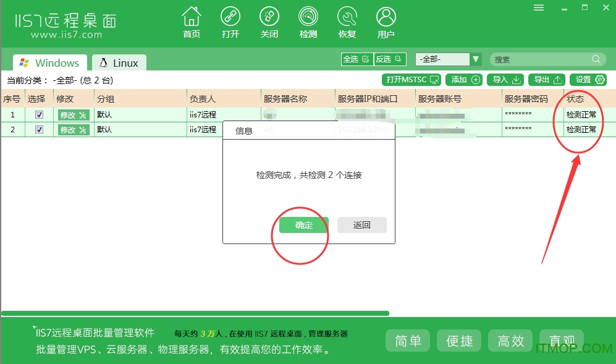Switch to the Linux tab
Viewport: 616px width, 364px height.
119,63
